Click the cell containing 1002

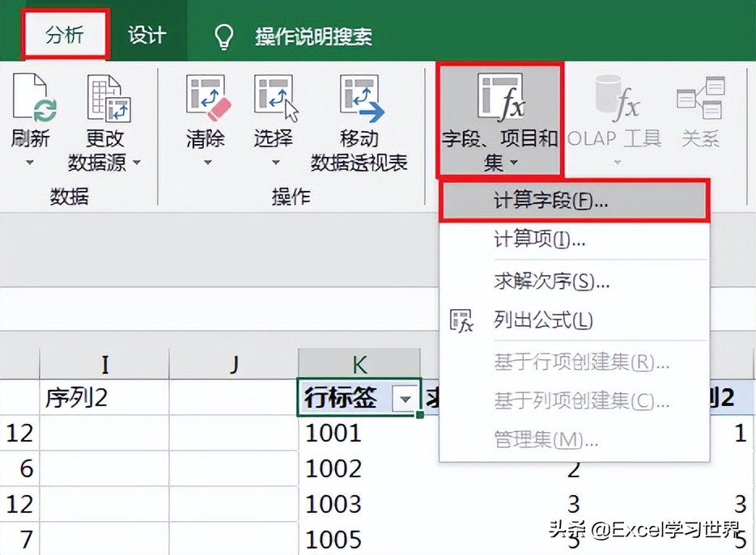click(x=359, y=468)
